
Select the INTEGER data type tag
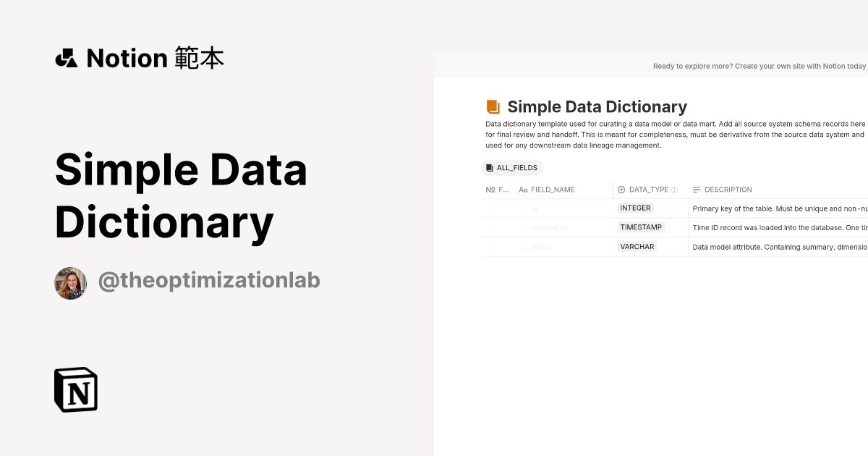(634, 208)
